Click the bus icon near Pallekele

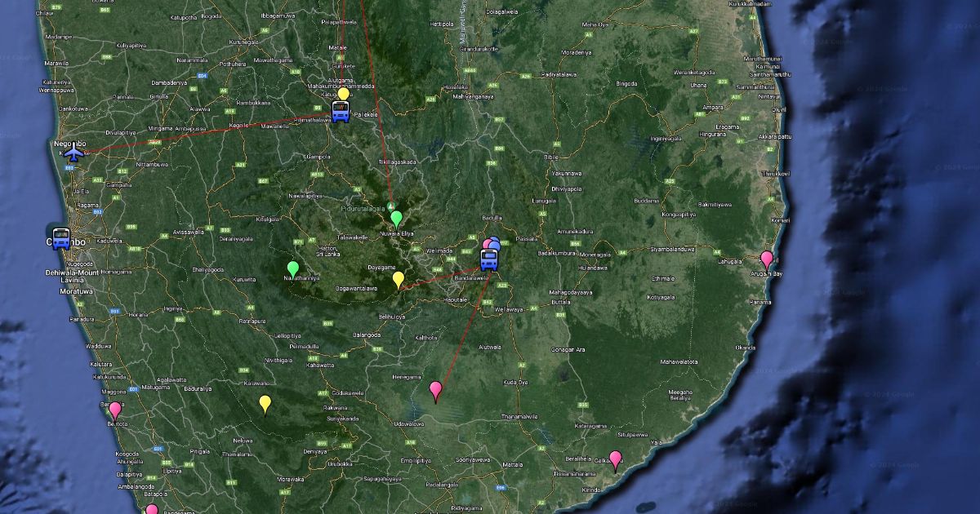(x=341, y=112)
